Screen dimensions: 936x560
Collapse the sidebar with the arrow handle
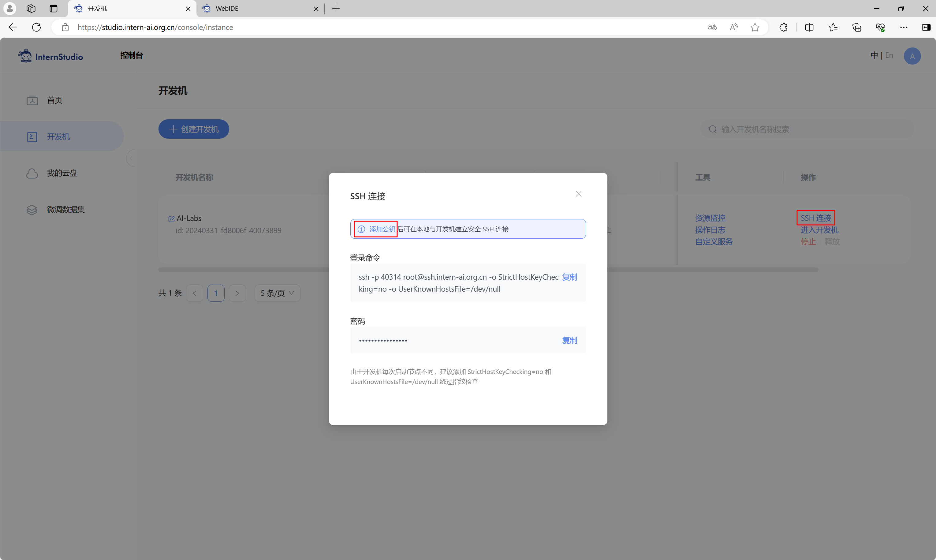pyautogui.click(x=131, y=158)
